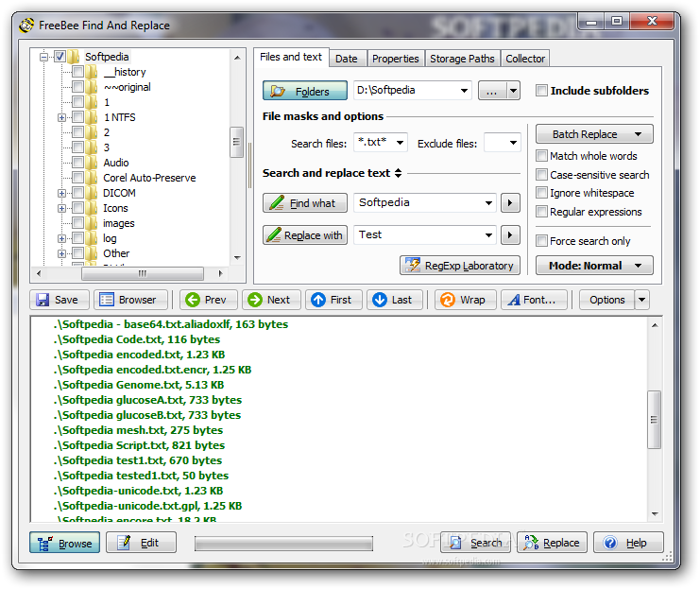Open the RegExp Laboratory tool

[x=460, y=266]
